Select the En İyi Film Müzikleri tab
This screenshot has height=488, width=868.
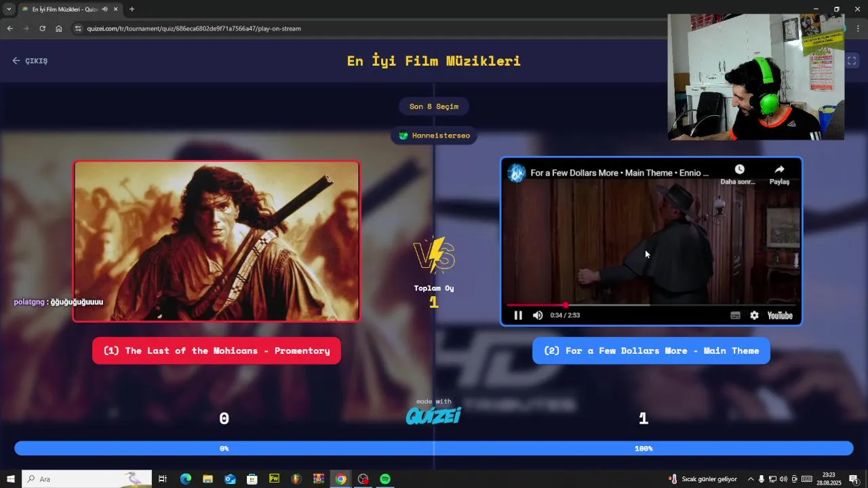pos(64,9)
